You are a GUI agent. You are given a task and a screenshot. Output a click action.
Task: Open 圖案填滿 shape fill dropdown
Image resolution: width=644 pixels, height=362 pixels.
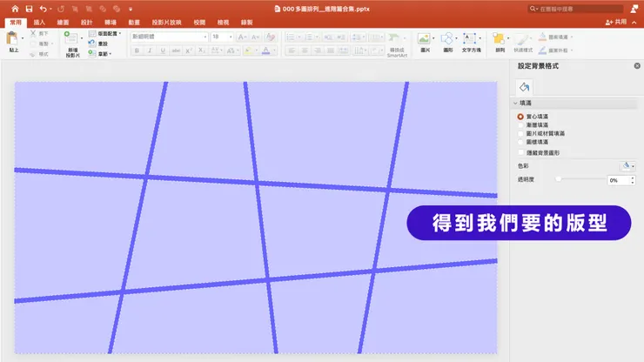(x=555, y=37)
